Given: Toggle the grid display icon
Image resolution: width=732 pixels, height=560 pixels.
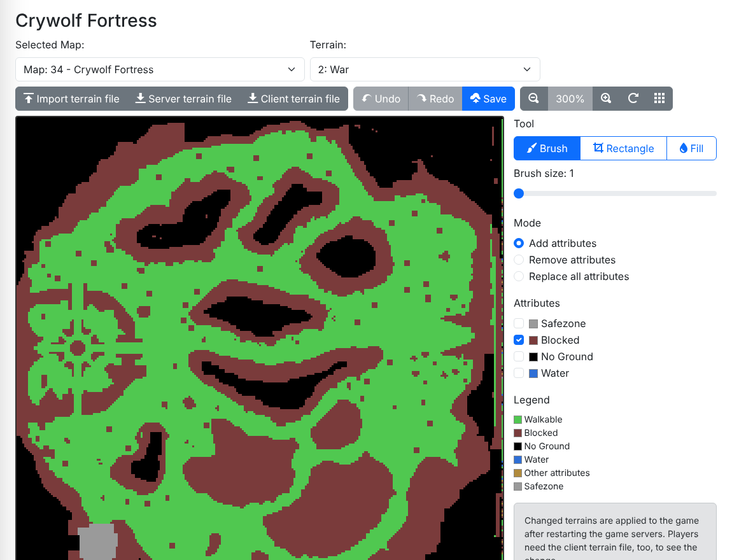Looking at the screenshot, I should 659,99.
